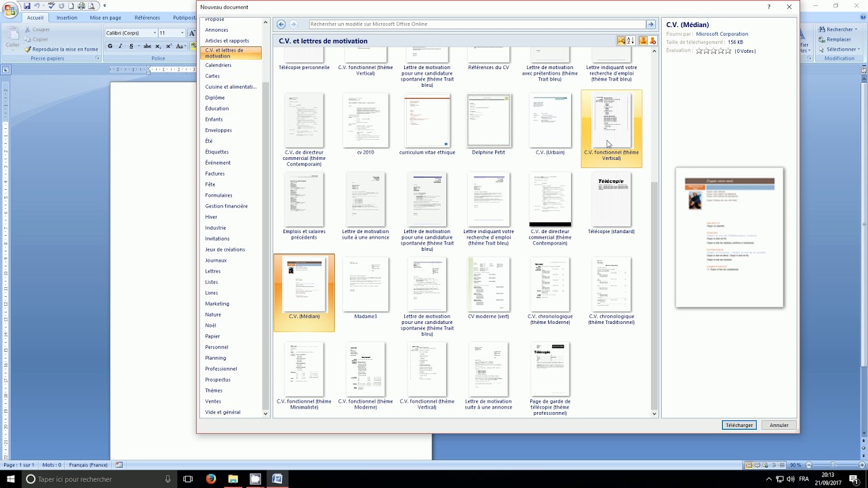Click the Télécharger button
868x488 pixels.
click(x=739, y=425)
